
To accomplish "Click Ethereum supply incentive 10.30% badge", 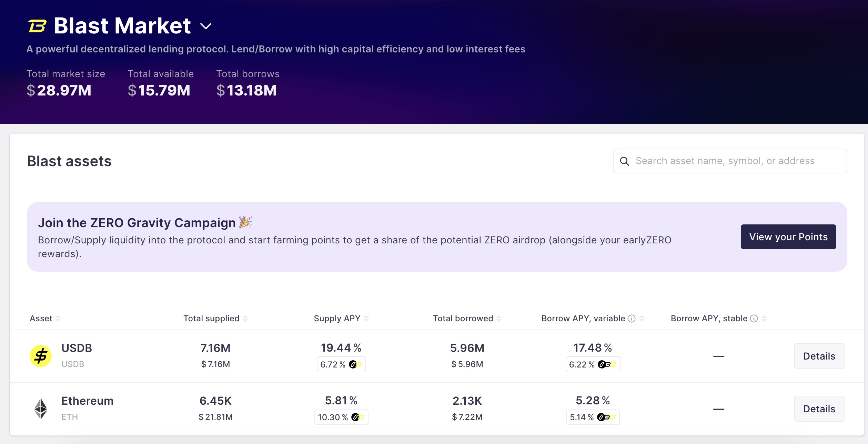I will click(x=341, y=417).
